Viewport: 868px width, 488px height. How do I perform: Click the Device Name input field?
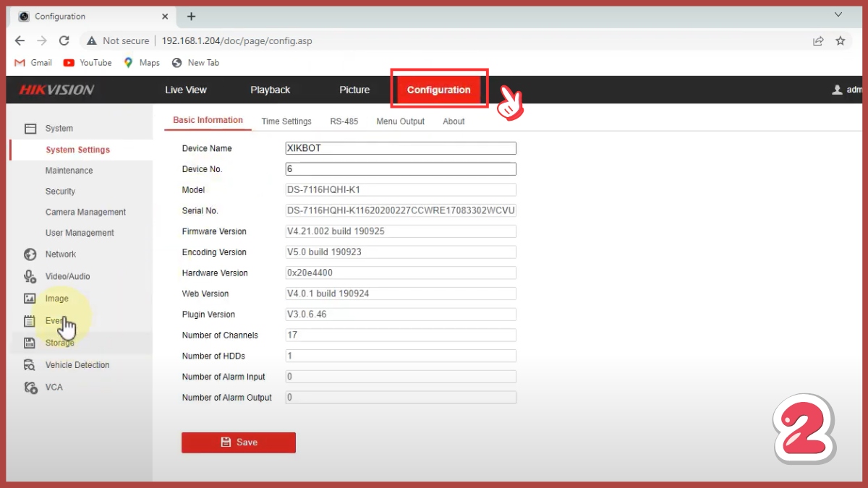click(x=401, y=148)
